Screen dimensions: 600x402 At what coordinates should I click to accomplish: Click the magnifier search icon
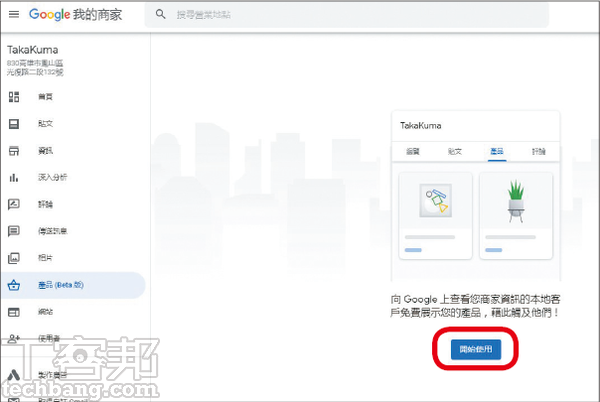click(x=161, y=15)
